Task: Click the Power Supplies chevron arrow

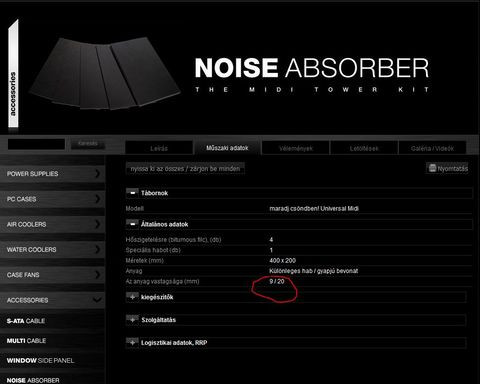Action: [x=97, y=174]
